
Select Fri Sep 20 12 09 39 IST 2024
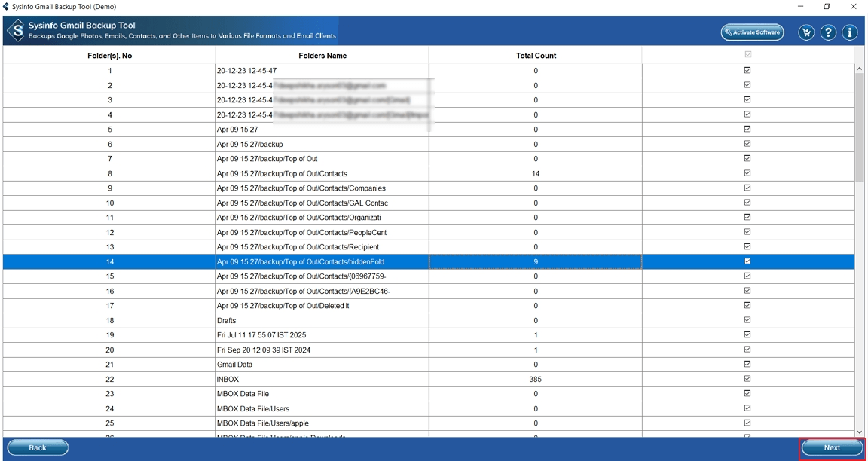pyautogui.click(x=263, y=350)
